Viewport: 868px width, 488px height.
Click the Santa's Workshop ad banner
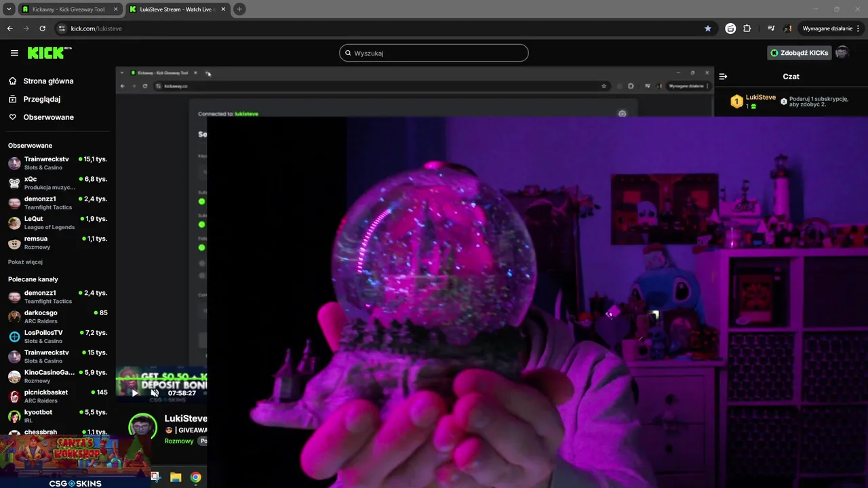[x=75, y=457]
